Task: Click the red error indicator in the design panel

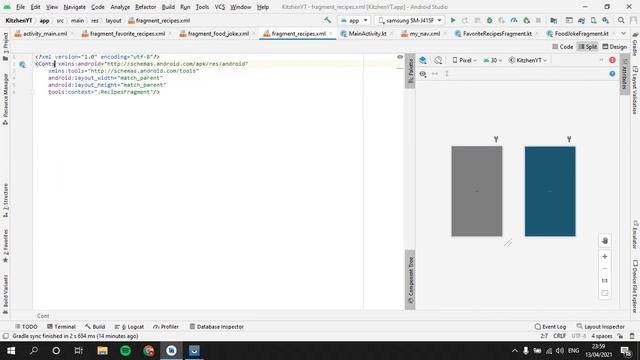Action: [x=612, y=60]
